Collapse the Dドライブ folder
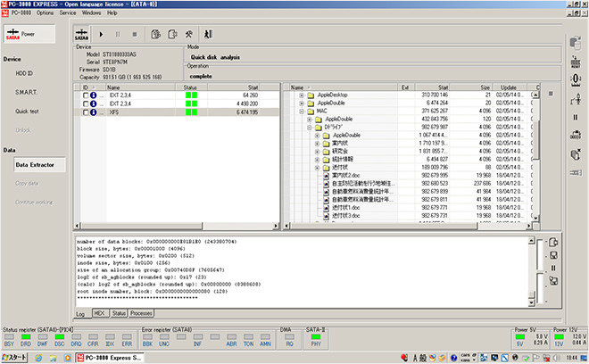The height and width of the screenshot is (364, 589). pyautogui.click(x=309, y=128)
